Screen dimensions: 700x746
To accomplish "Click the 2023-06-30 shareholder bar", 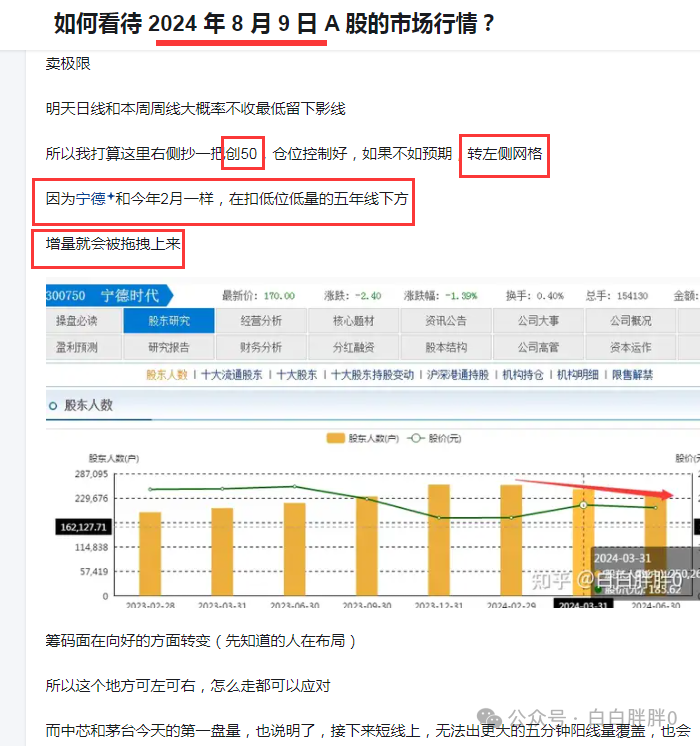I will [x=295, y=549].
